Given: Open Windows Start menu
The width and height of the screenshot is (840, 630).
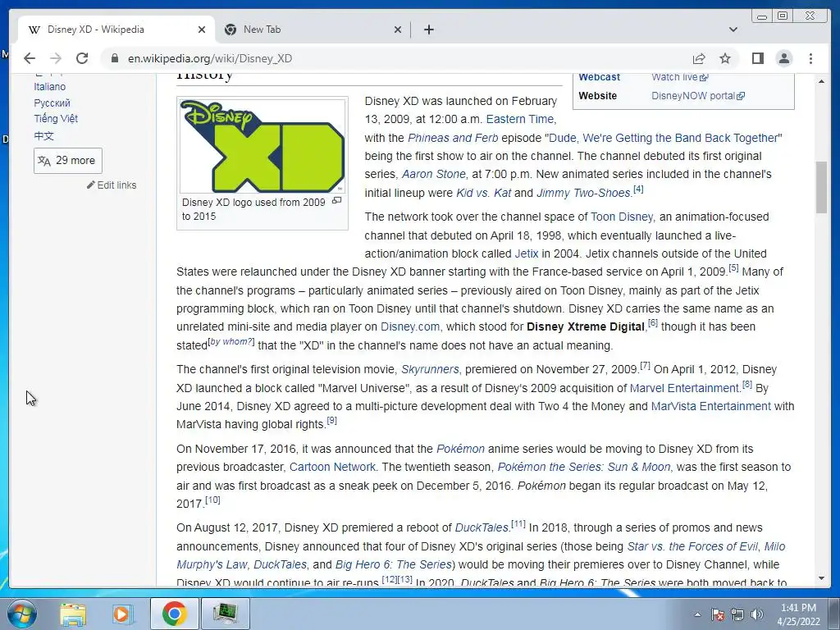Looking at the screenshot, I should click(21, 614).
